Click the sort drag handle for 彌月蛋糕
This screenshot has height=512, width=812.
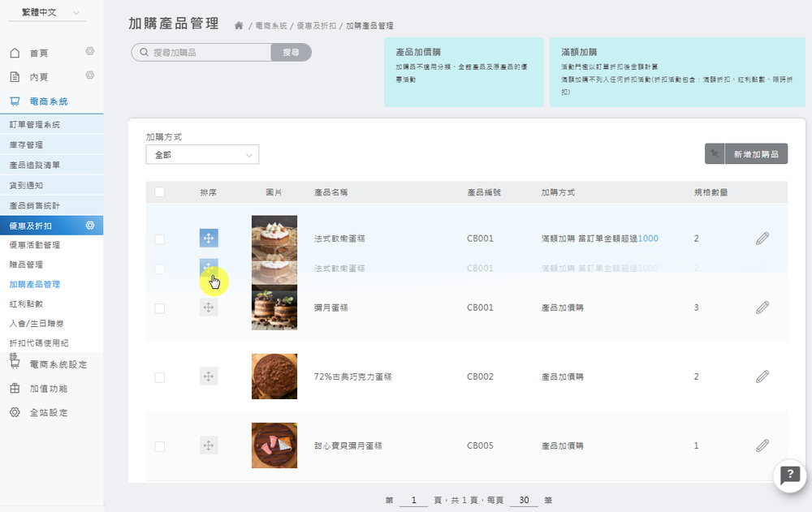[x=209, y=308]
